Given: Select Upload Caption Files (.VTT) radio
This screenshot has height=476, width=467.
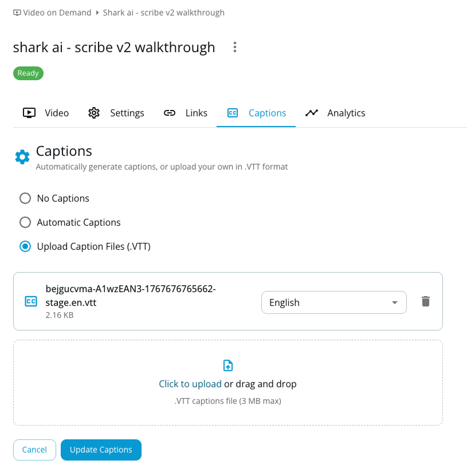Looking at the screenshot, I should pyautogui.click(x=25, y=246).
